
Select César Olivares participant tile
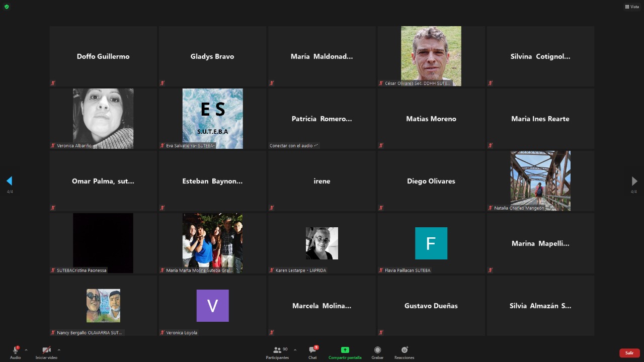[431, 56]
